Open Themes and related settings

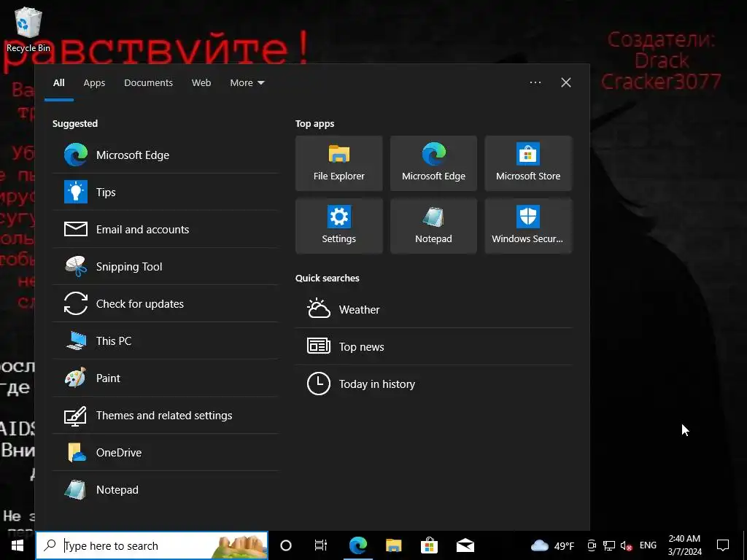(x=165, y=415)
